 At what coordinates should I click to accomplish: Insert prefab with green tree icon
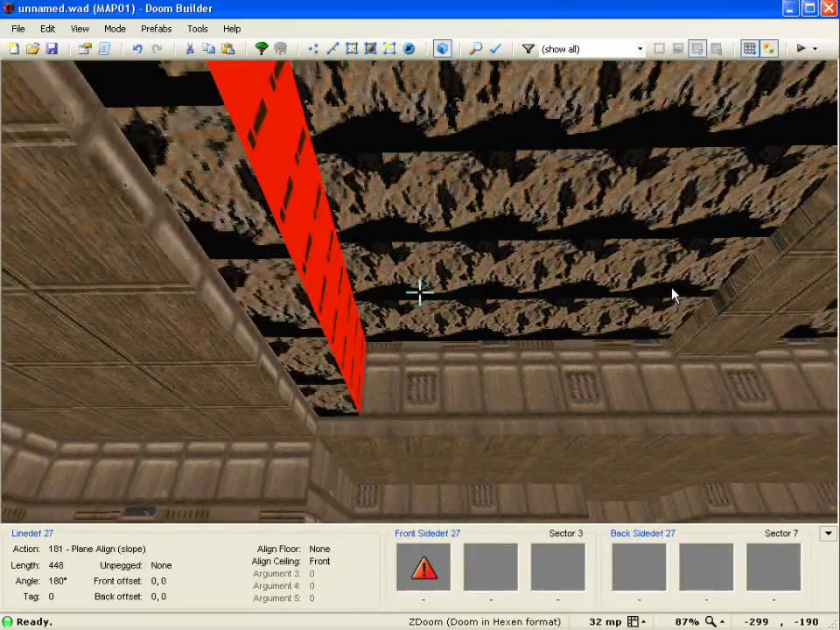pyautogui.click(x=262, y=49)
